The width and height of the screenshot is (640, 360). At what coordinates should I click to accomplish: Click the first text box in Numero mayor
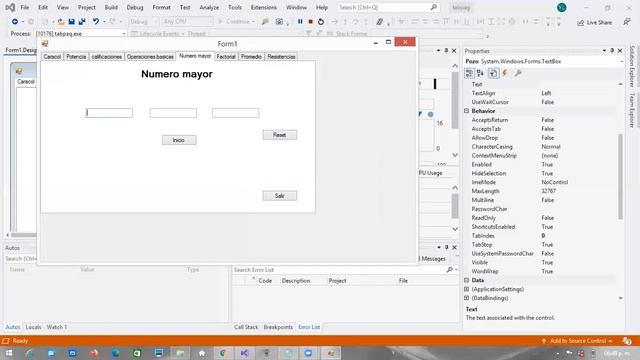point(109,113)
